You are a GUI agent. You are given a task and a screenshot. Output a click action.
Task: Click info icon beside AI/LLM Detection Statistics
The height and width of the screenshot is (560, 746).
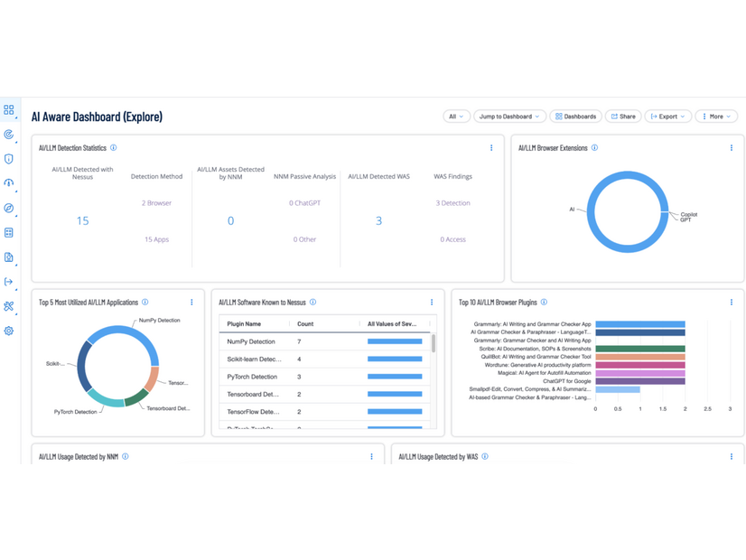(x=113, y=148)
